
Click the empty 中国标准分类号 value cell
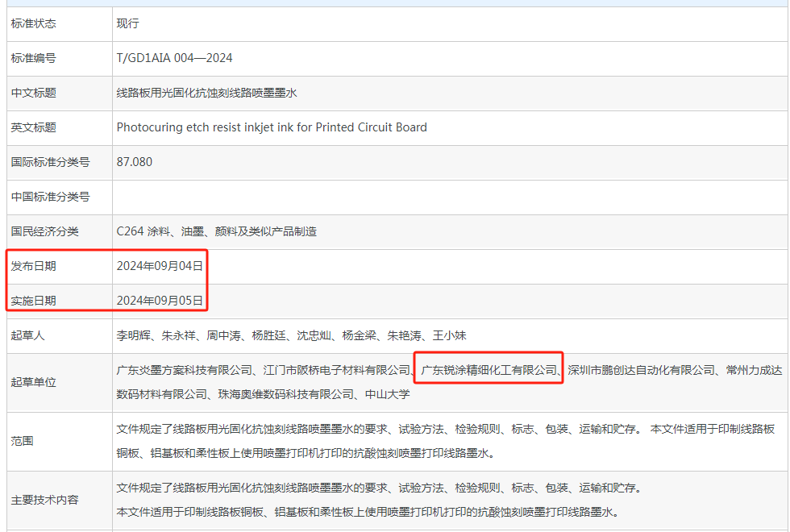coord(322,197)
